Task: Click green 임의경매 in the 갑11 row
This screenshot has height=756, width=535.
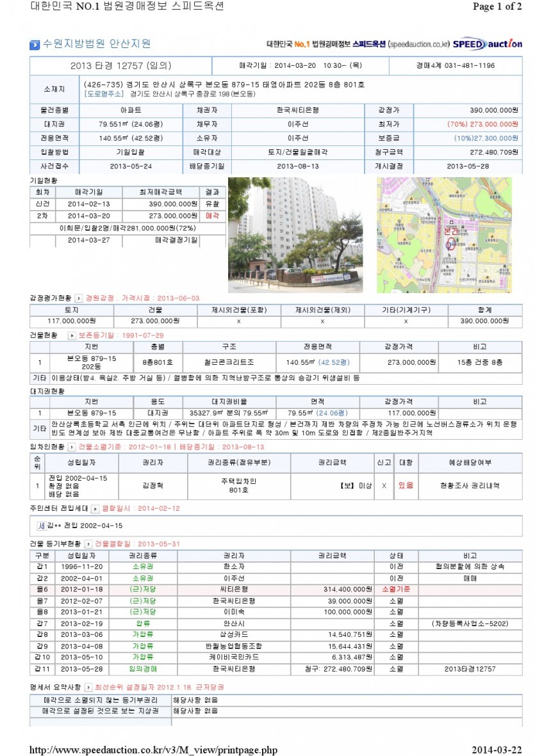Action: click(144, 669)
